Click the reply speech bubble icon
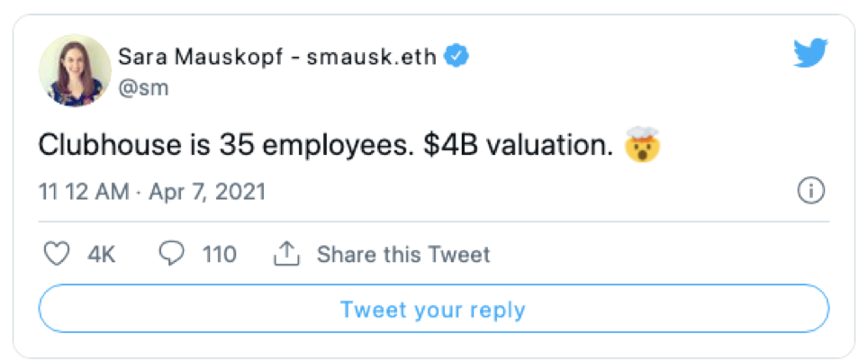Image resolution: width=868 pixels, height=362 pixels. [x=171, y=255]
